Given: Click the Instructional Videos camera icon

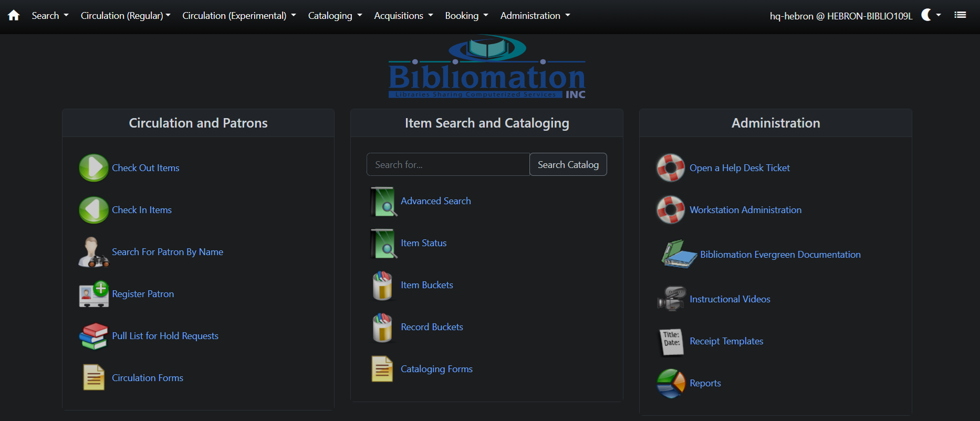Looking at the screenshot, I should tap(671, 299).
